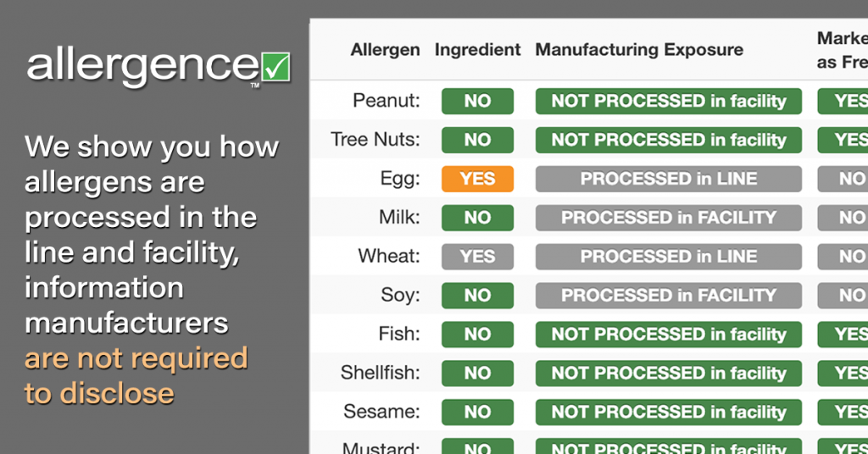The height and width of the screenshot is (454, 868).
Task: Click the Allergen column header
Action: click(x=385, y=50)
